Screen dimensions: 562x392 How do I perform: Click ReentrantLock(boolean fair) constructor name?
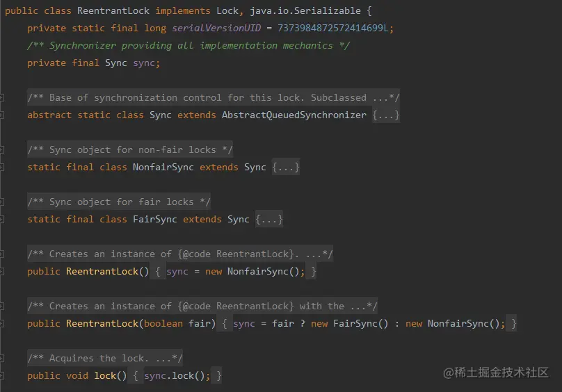[x=102, y=324]
